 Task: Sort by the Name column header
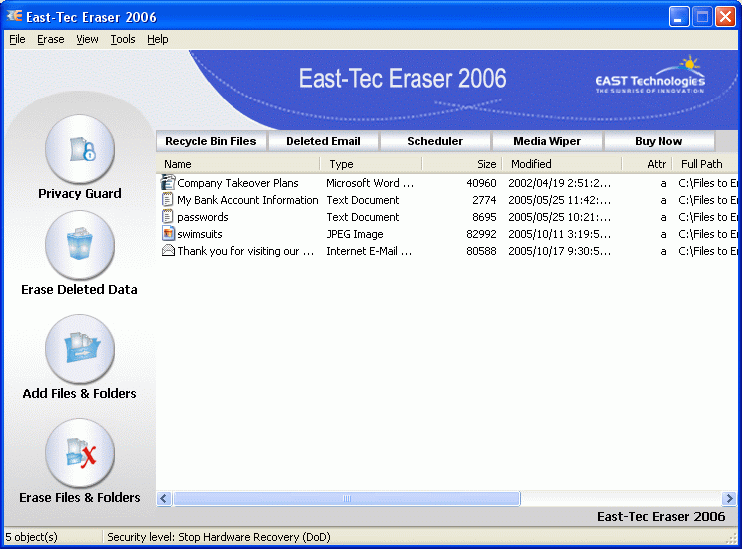tap(238, 164)
